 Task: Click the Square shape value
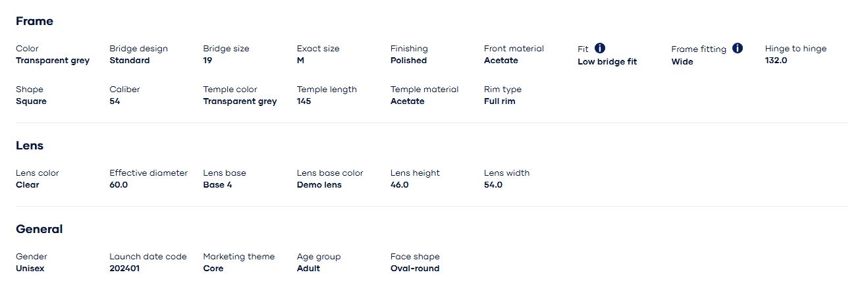tap(31, 101)
